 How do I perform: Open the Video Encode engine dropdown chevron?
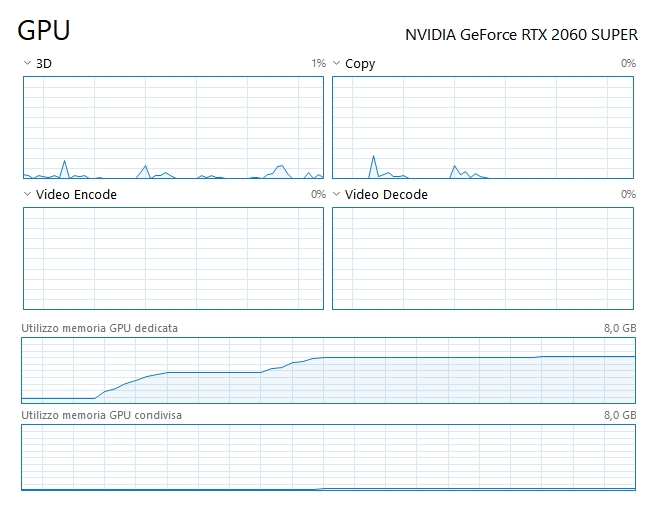[28, 194]
